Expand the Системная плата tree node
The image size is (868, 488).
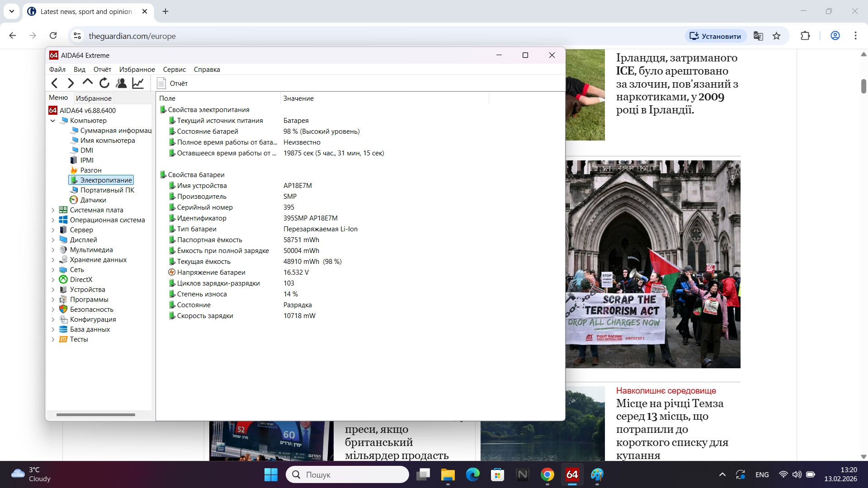coord(53,210)
